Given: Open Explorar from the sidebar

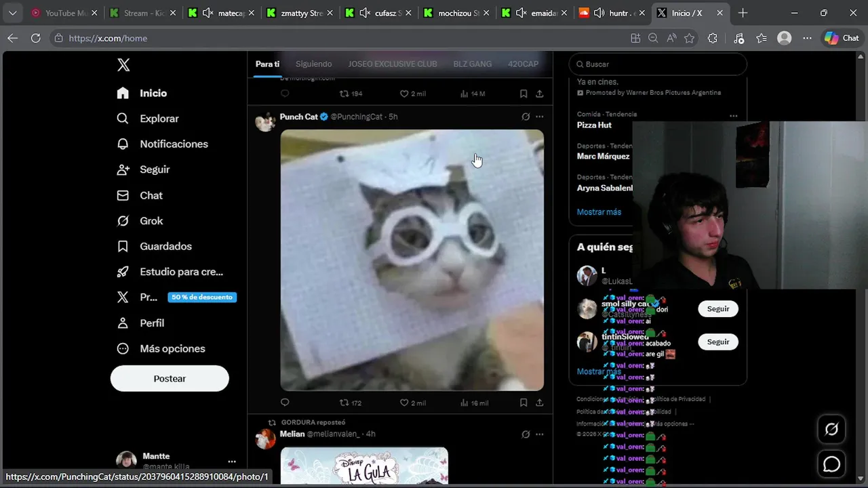Looking at the screenshot, I should [x=148, y=119].
